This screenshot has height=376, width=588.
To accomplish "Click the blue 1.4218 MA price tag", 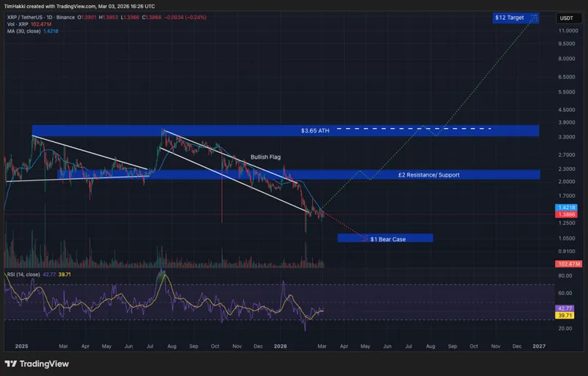I will 567,208.
